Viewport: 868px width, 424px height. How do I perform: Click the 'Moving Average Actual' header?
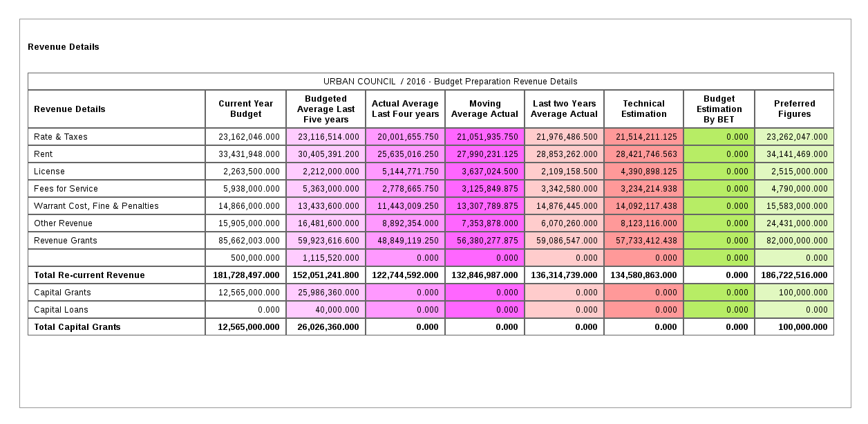(484, 109)
